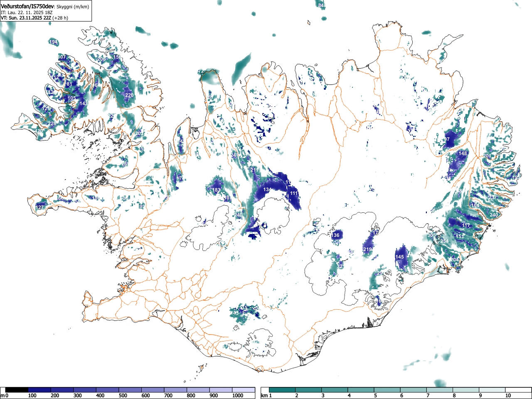Select the "1000" tick on metre scale

(x=238, y=396)
